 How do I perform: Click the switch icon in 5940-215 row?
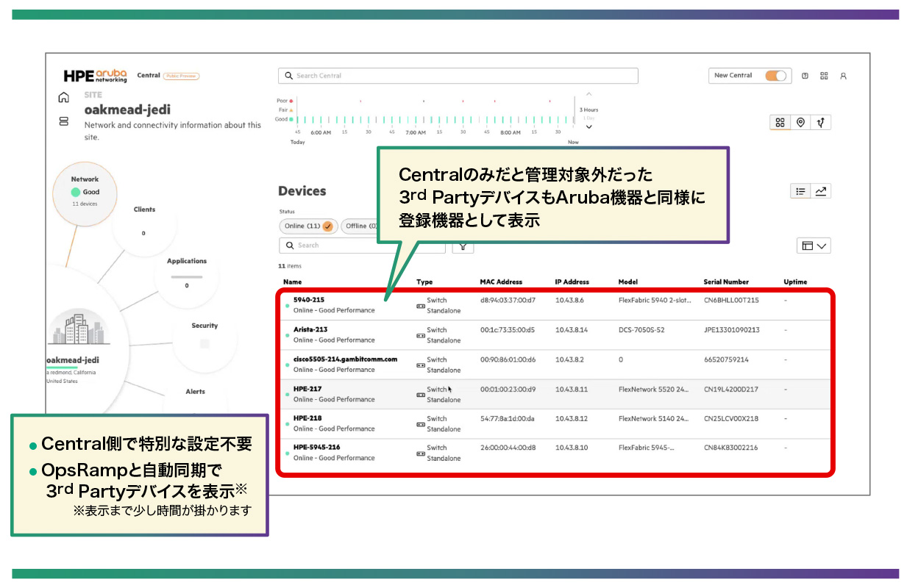pyautogui.click(x=421, y=305)
